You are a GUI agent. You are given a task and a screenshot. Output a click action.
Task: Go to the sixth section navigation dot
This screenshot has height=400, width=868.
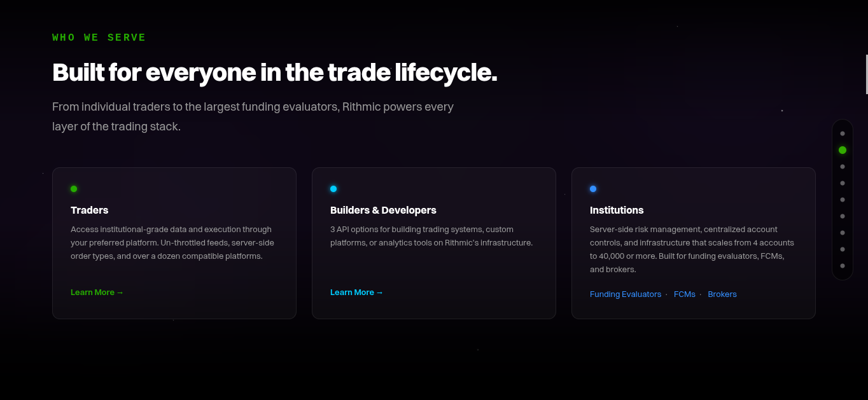pos(843,216)
